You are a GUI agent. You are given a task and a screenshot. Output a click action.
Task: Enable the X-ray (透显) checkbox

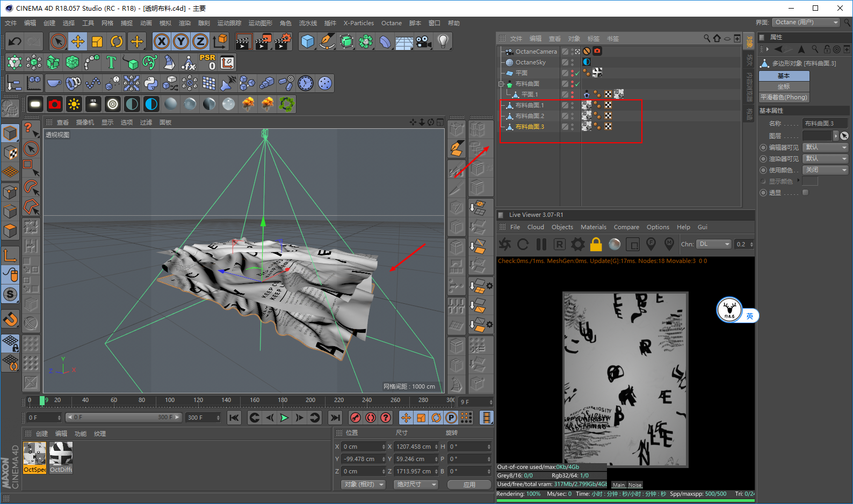805,193
